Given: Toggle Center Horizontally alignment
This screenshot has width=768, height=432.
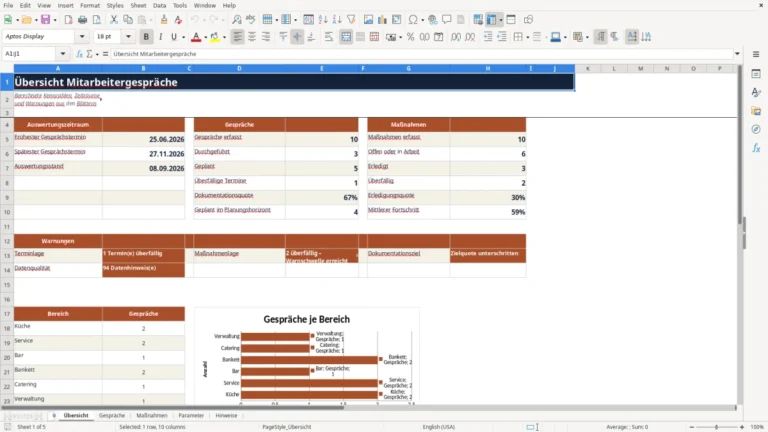Looking at the screenshot, I should click(252, 37).
